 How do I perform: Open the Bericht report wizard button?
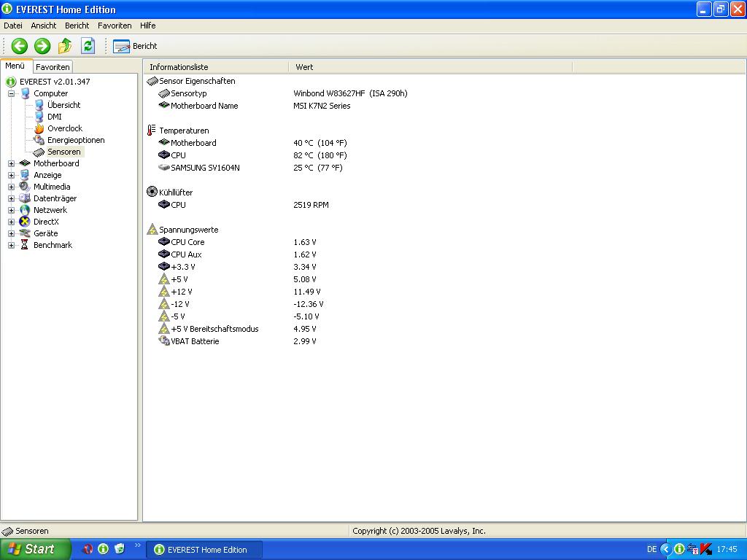[x=135, y=46]
